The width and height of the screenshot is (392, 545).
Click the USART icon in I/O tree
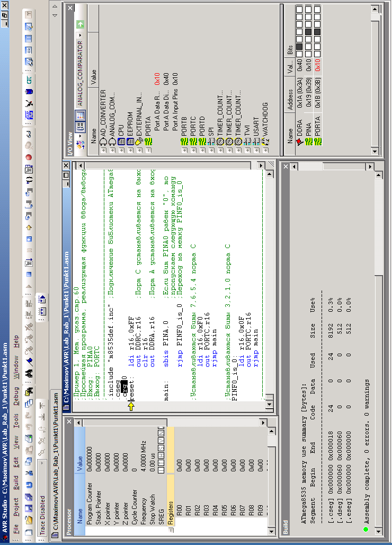(256, 142)
